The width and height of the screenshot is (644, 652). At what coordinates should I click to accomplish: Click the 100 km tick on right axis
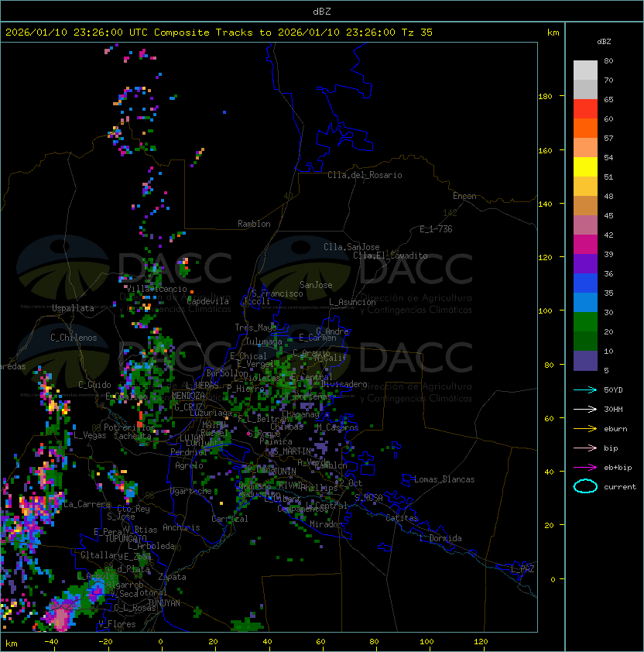pos(545,311)
